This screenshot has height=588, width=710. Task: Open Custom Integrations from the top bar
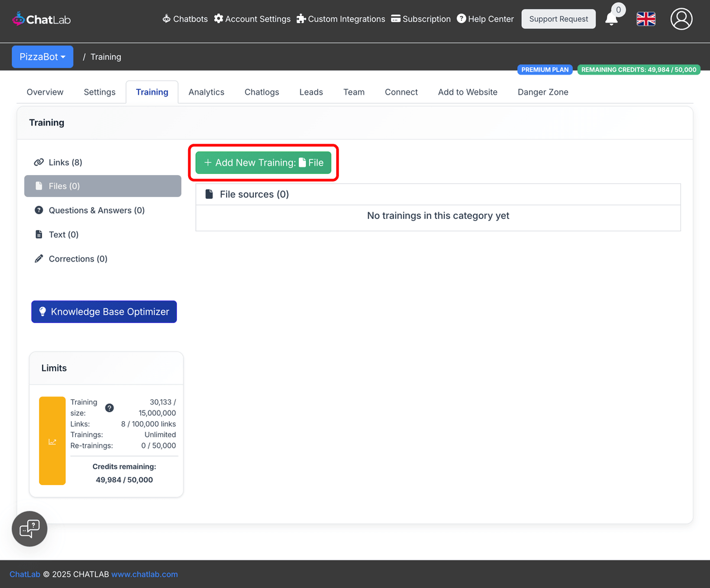click(x=340, y=18)
